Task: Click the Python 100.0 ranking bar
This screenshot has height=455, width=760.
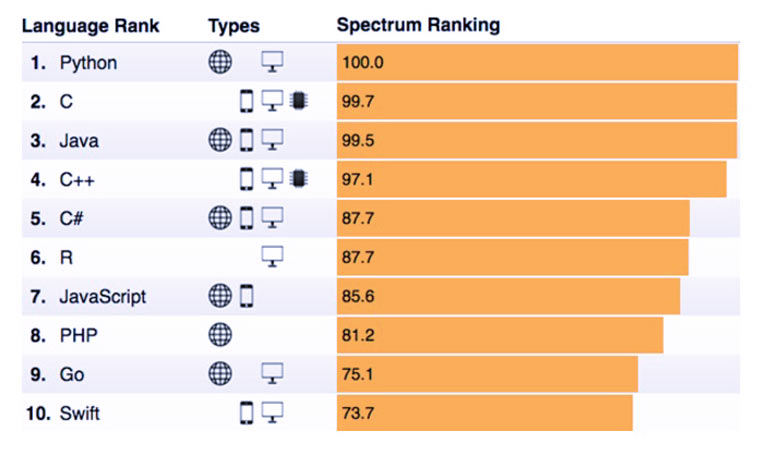Action: (537, 62)
